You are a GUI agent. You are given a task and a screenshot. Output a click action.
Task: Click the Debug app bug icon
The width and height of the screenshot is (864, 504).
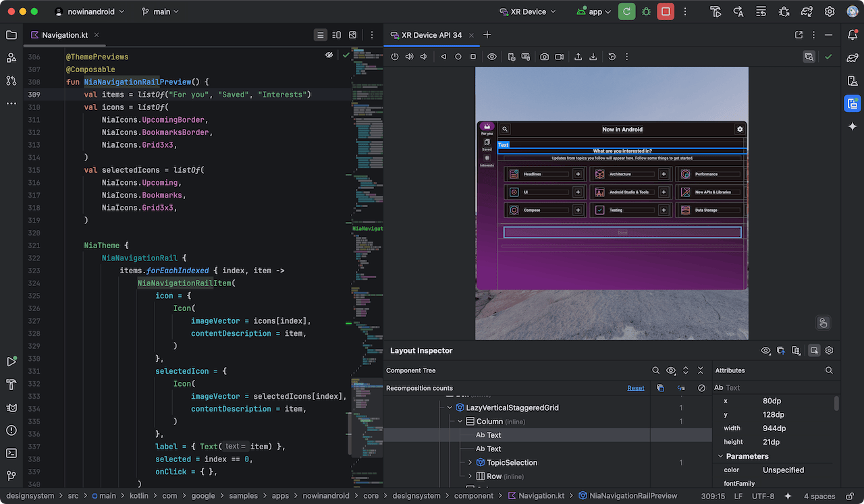tap(646, 11)
